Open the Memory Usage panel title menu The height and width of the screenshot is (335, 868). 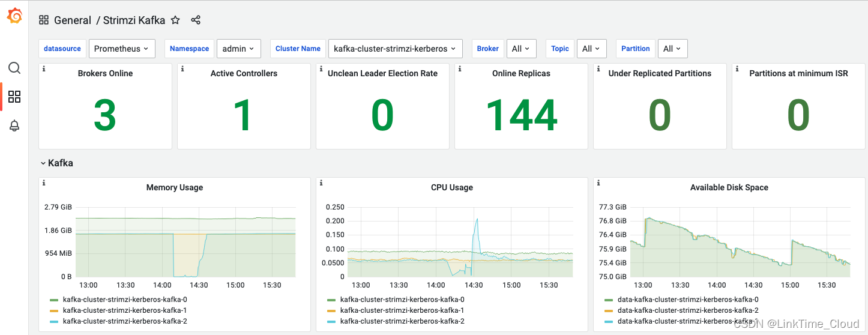[175, 187]
